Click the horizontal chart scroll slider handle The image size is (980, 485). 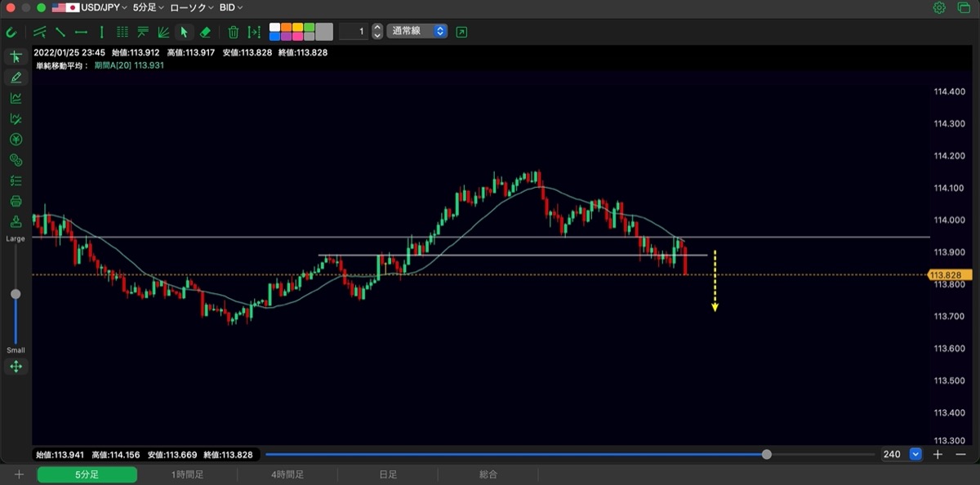coord(766,454)
